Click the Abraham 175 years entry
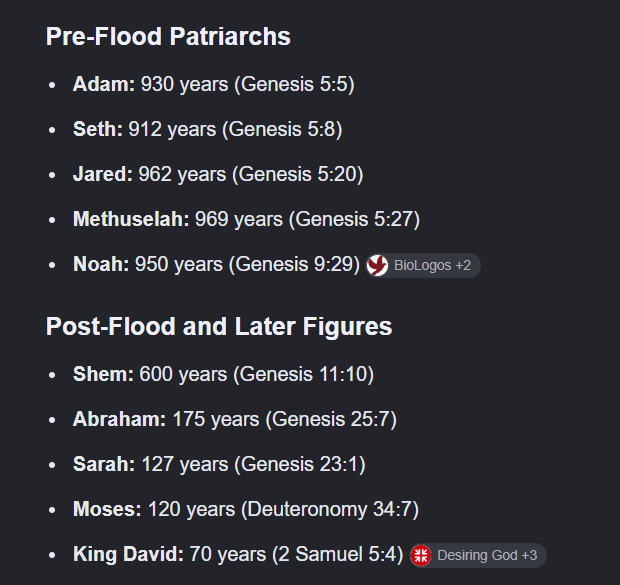620x585 pixels. 234,419
